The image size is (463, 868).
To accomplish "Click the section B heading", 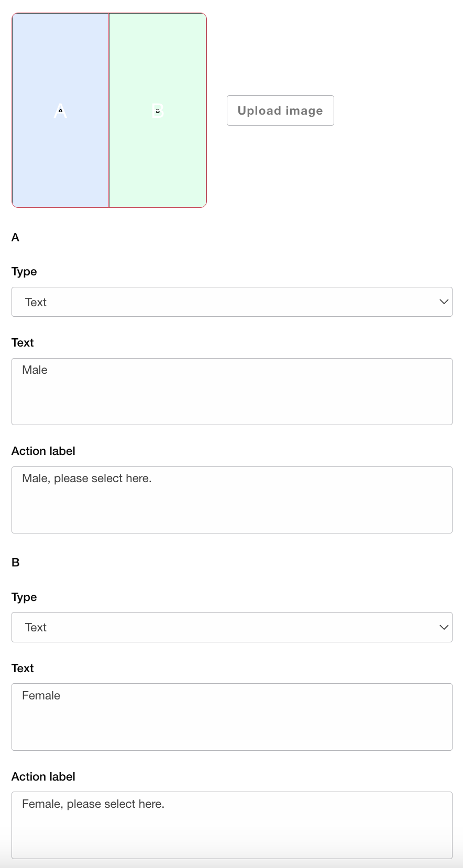I will click(x=16, y=563).
